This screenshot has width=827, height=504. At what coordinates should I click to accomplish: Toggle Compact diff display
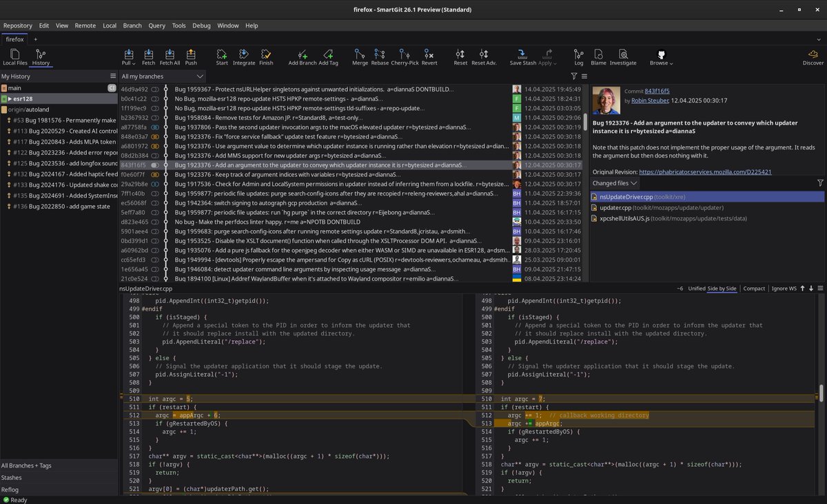click(755, 288)
